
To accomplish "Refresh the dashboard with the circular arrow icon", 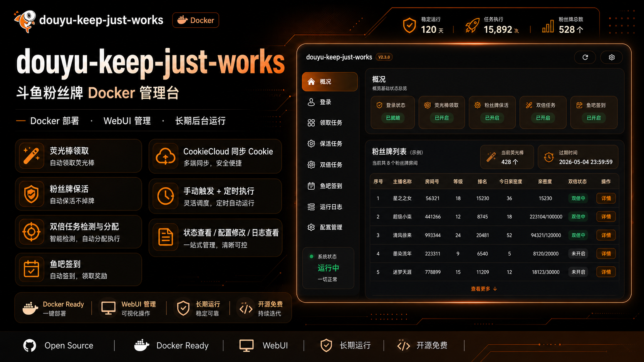I will tap(585, 57).
